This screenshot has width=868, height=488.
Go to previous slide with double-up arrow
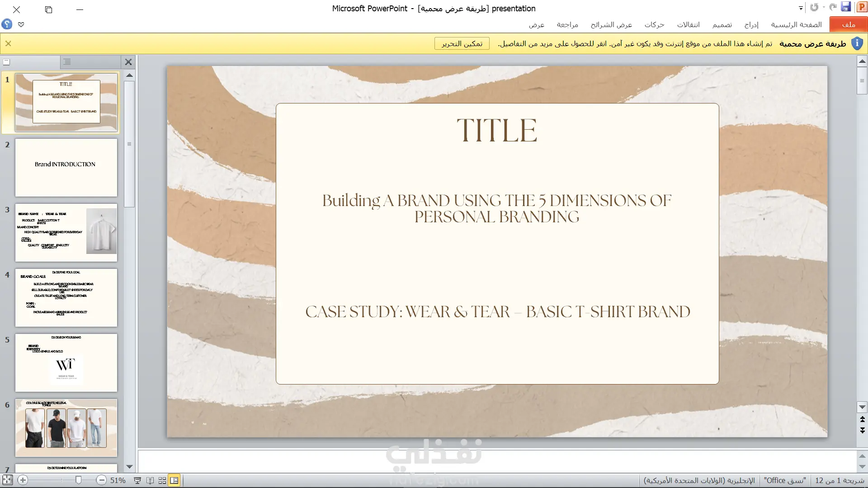(x=862, y=419)
